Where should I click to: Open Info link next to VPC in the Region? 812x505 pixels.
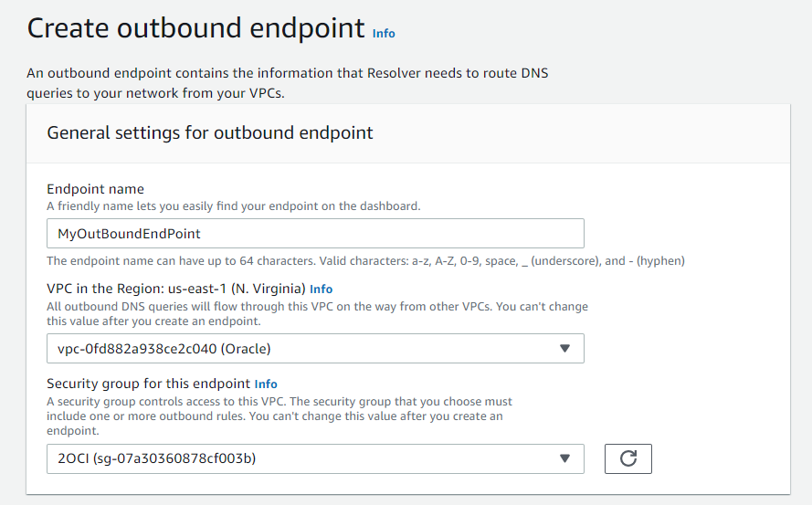(x=322, y=289)
